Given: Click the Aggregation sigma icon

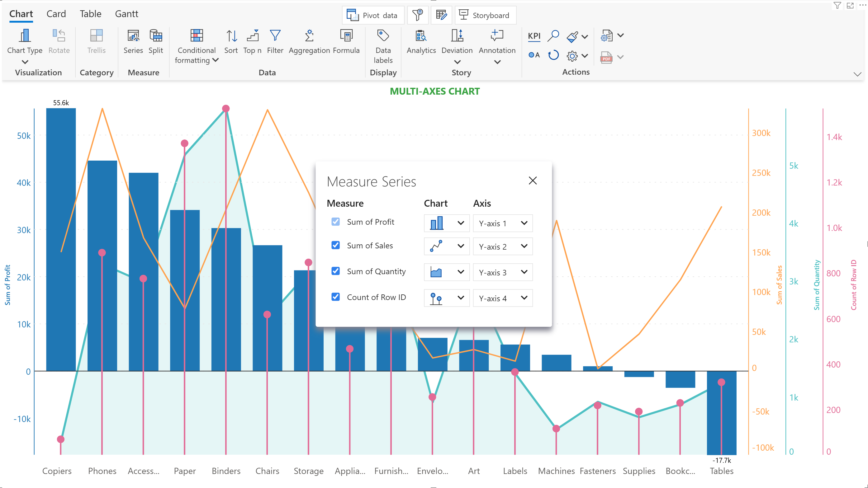Looking at the screenshot, I should [x=309, y=36].
